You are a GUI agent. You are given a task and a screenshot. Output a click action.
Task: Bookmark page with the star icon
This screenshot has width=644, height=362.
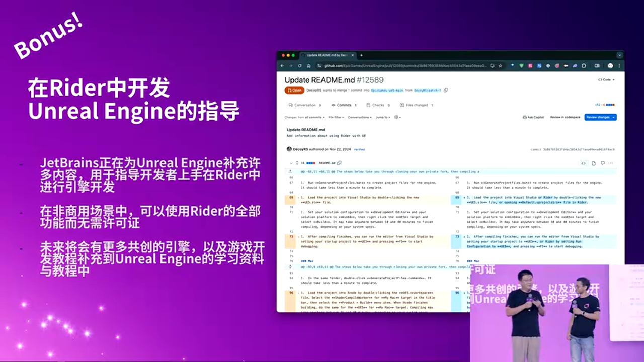click(x=500, y=66)
